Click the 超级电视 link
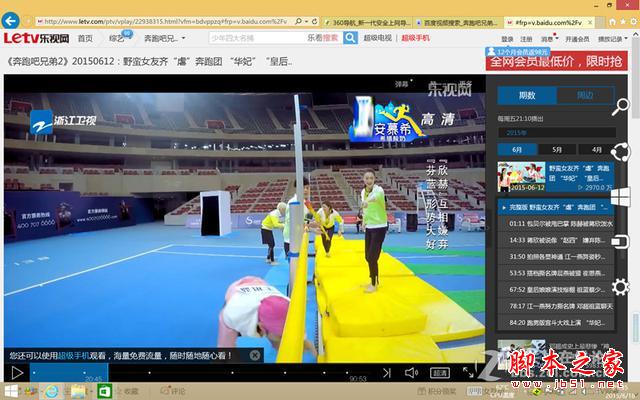Screen dimensions: 640x400 378,38
